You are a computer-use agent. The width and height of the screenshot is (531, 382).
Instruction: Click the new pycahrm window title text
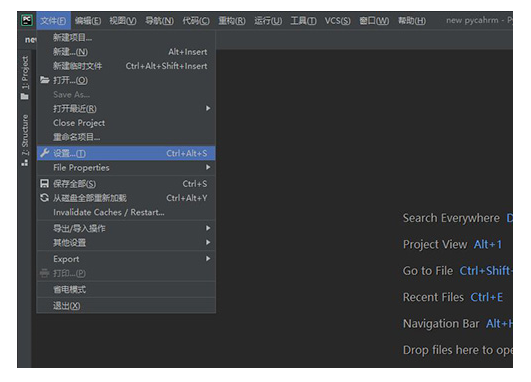tap(472, 20)
